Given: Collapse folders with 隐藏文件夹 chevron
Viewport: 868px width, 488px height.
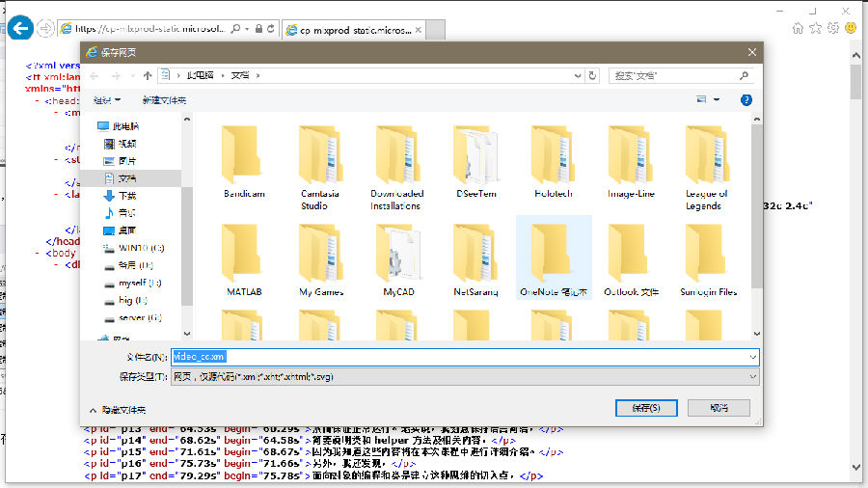Looking at the screenshot, I should (x=93, y=410).
